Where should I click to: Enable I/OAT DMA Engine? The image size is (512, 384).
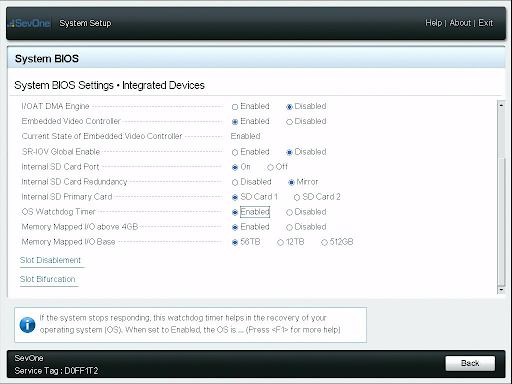click(235, 107)
